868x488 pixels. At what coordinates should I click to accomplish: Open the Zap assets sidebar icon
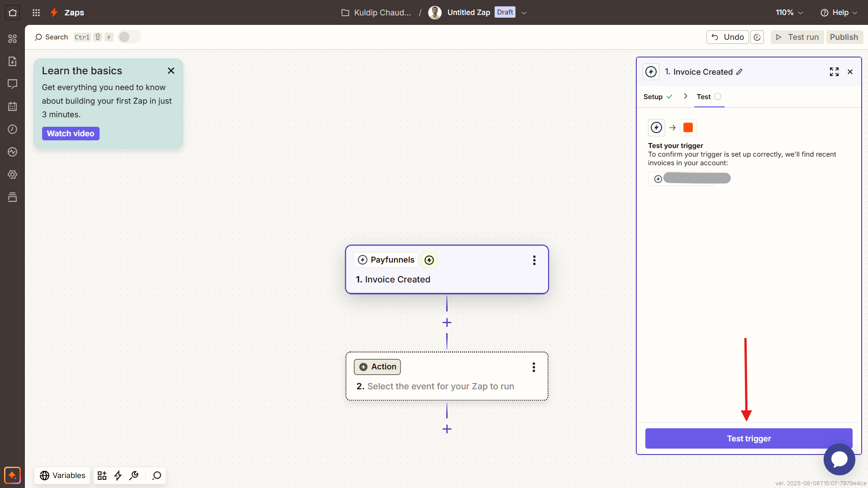(x=13, y=39)
